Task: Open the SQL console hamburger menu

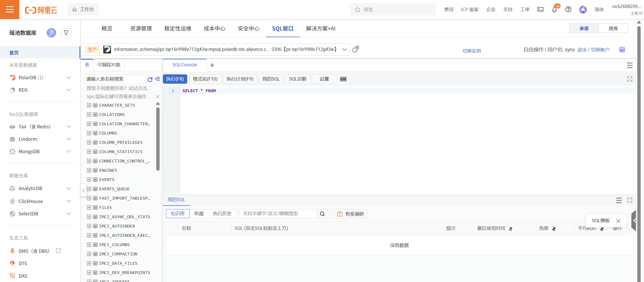Action: (630, 65)
